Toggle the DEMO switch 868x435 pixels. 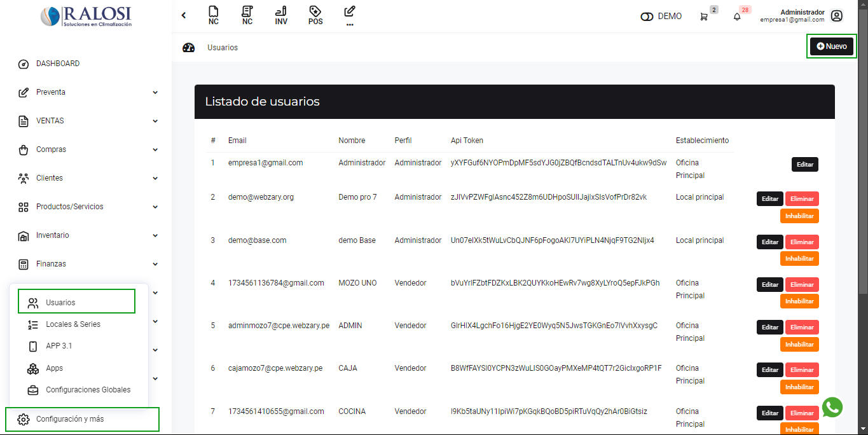pyautogui.click(x=647, y=17)
